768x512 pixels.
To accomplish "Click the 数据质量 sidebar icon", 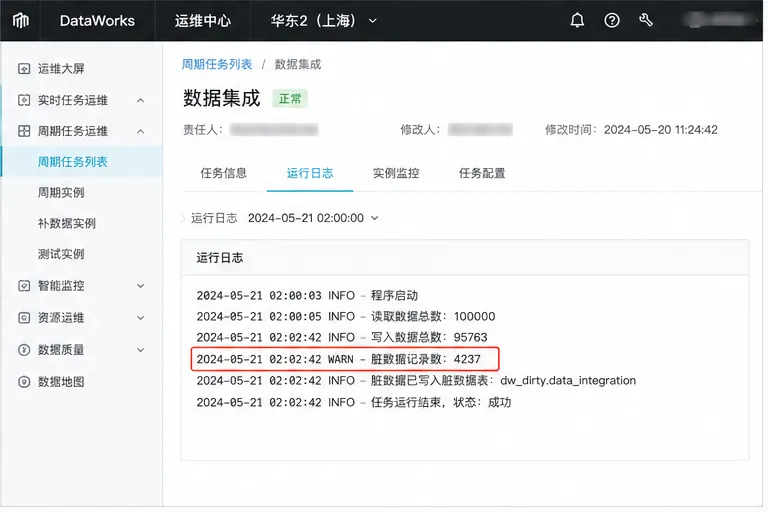I will point(24,350).
